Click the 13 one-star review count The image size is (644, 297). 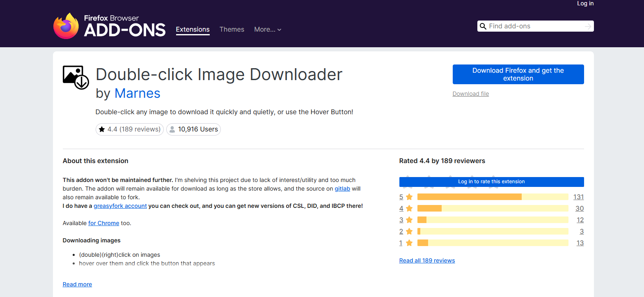580,243
